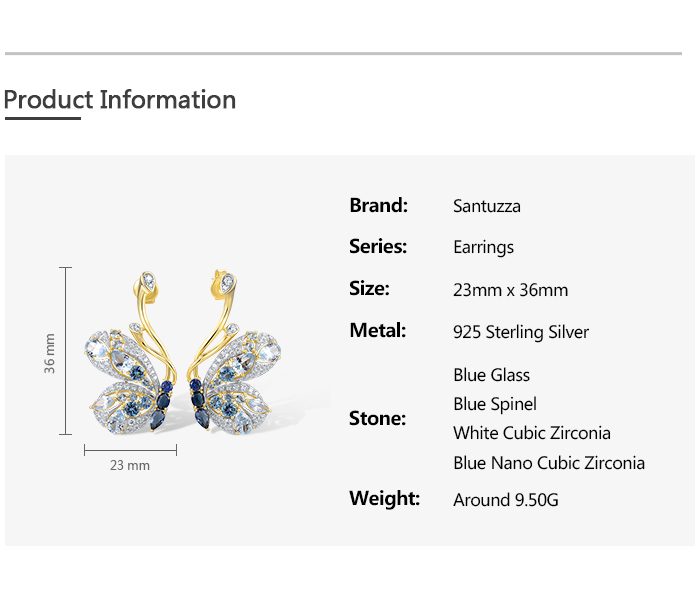Click the Santuzza brand name
Image resolution: width=700 pixels, height=596 pixels.
tap(487, 207)
